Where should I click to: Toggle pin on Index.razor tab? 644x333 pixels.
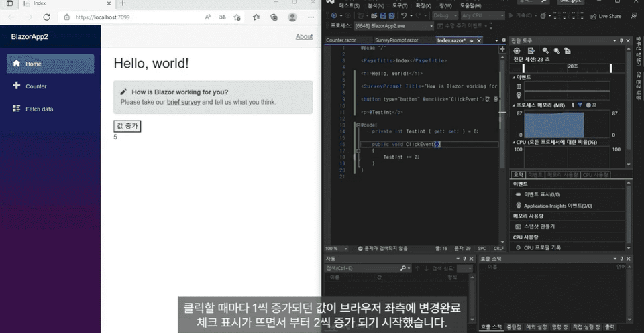(472, 40)
